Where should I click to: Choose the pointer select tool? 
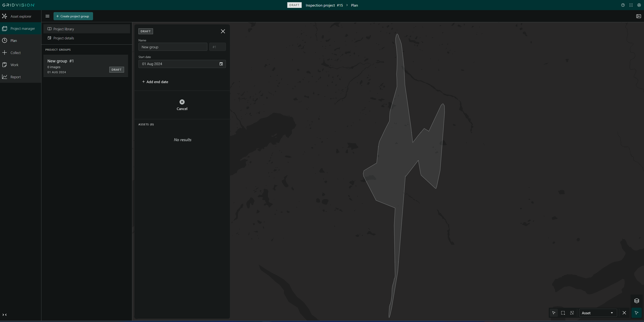click(554, 313)
